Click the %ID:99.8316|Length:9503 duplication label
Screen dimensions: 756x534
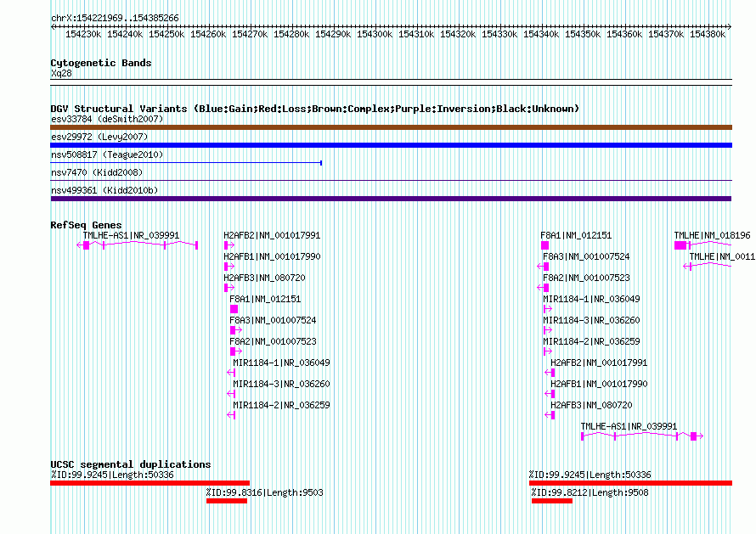click(x=265, y=492)
